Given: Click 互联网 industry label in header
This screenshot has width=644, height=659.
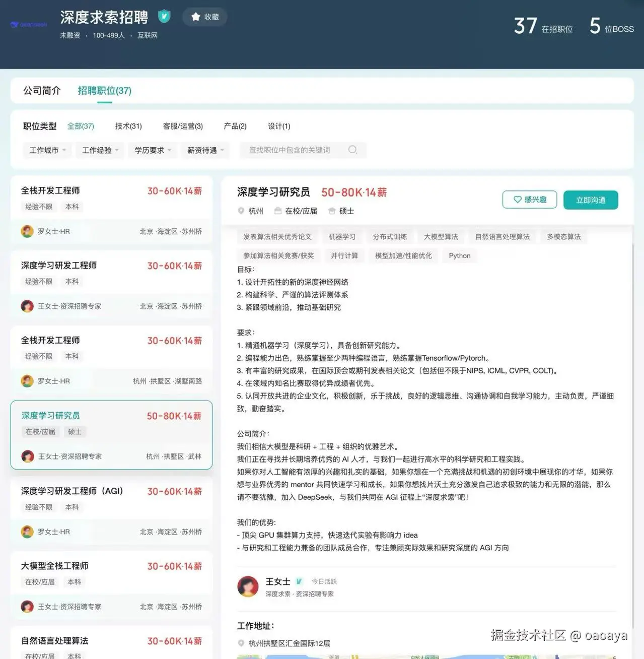Looking at the screenshot, I should [148, 35].
